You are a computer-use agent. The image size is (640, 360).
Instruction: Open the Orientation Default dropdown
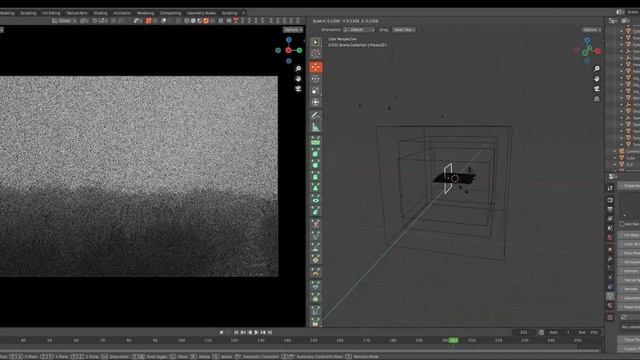pos(359,30)
